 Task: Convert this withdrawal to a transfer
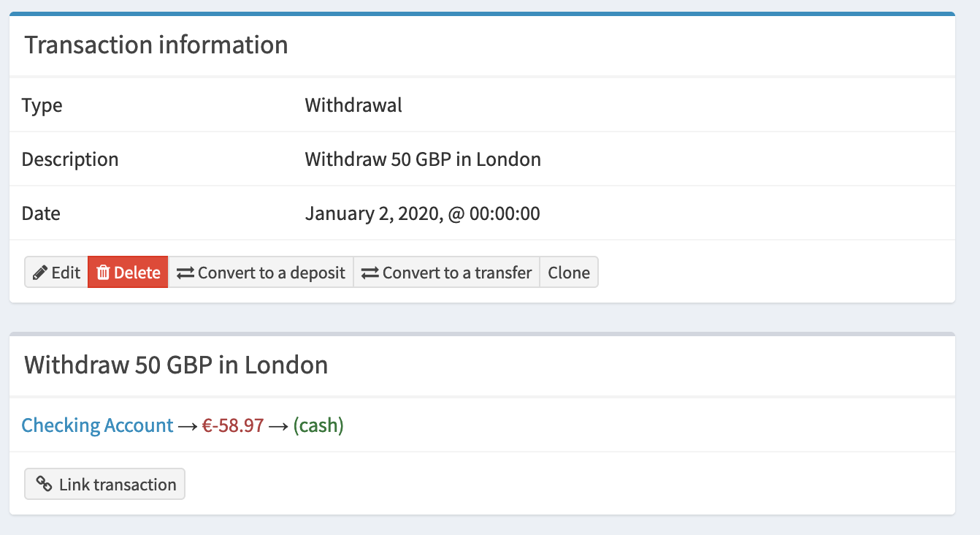click(x=446, y=272)
